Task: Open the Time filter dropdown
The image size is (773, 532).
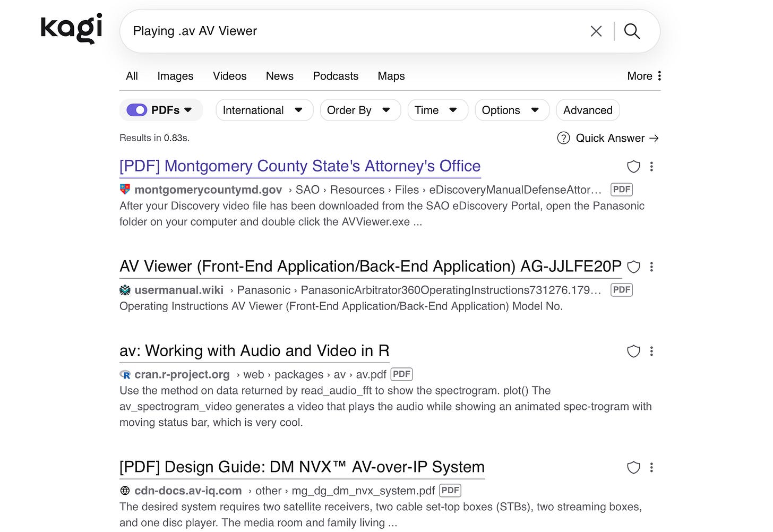Action: coord(437,110)
